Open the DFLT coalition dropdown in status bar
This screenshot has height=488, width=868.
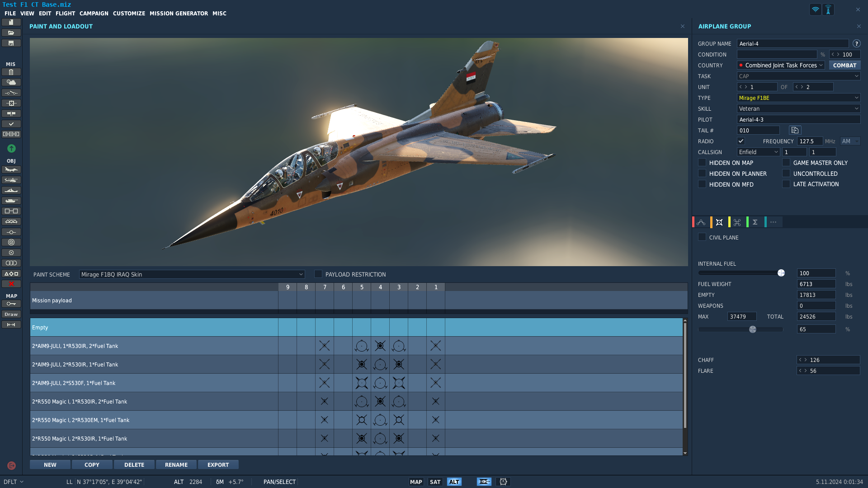(x=13, y=482)
